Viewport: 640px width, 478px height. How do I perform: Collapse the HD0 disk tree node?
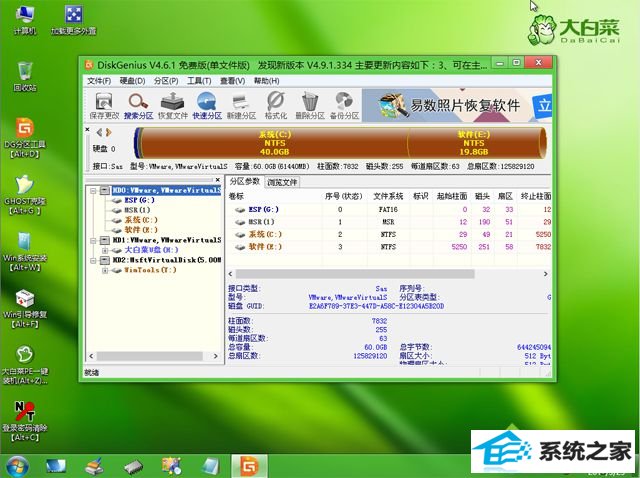93,188
